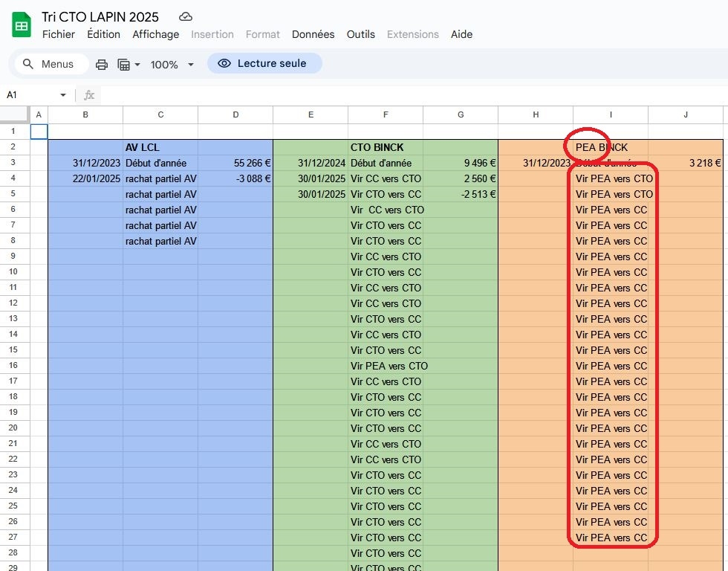The width and height of the screenshot is (728, 571).
Task: Select the column F header
Action: click(x=385, y=114)
